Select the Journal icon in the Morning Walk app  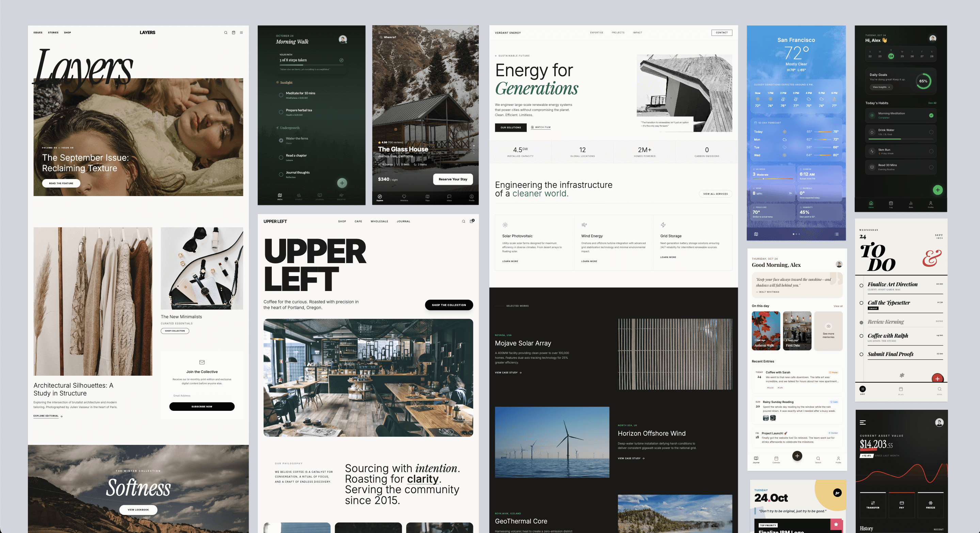(320, 196)
